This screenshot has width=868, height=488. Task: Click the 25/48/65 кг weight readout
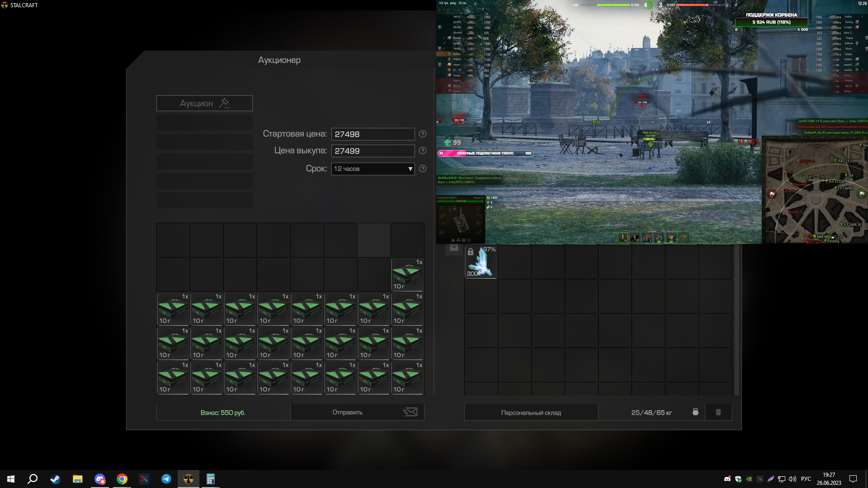651,413
